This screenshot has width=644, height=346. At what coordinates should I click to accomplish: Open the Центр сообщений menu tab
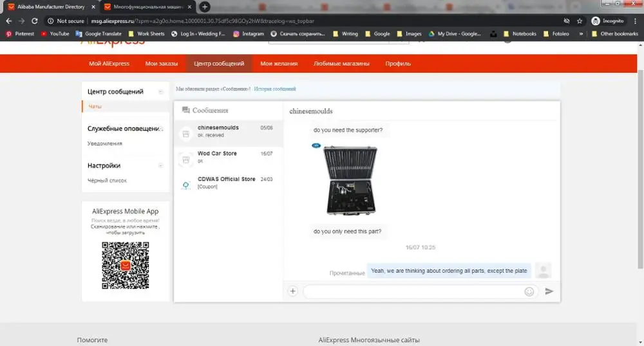219,64
